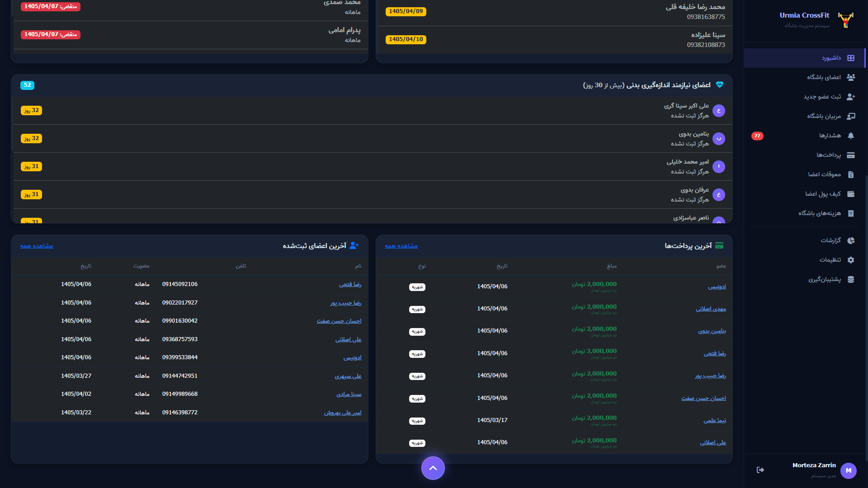868x488 pixels.
Task: Click the expired badge for پدرام امامی
Action: [51, 34]
